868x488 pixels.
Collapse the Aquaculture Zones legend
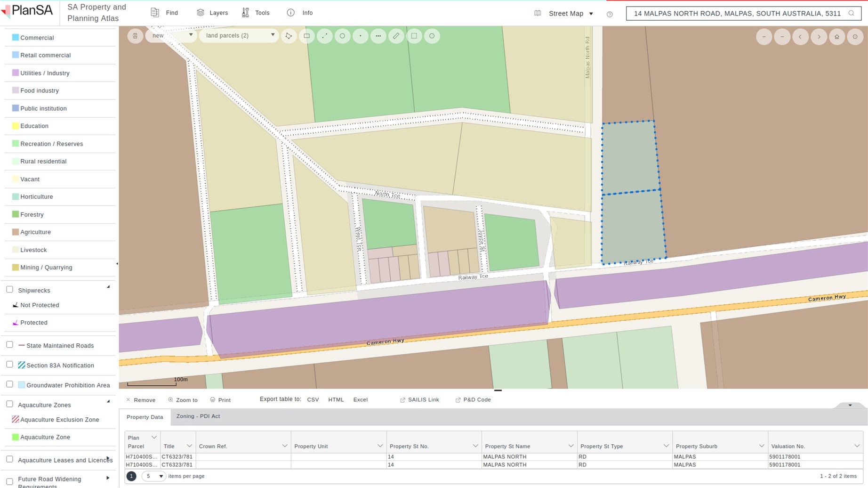tap(108, 402)
